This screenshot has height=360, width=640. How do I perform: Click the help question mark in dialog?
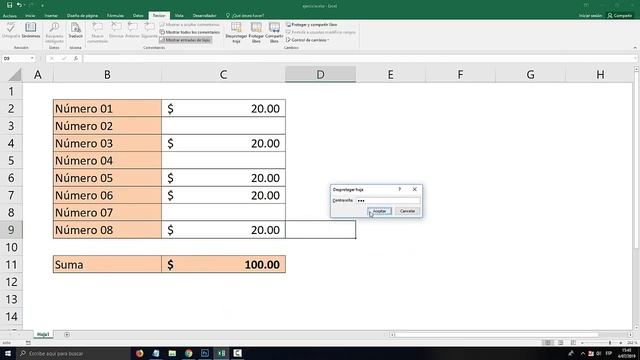click(400, 189)
